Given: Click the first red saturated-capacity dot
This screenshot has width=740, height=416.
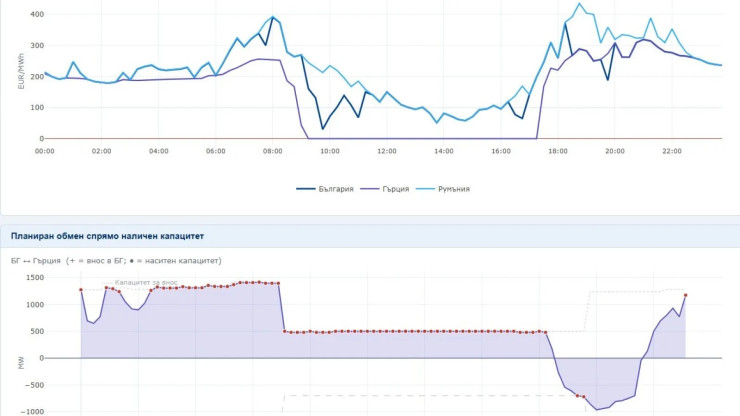Looking at the screenshot, I should click(x=81, y=290).
